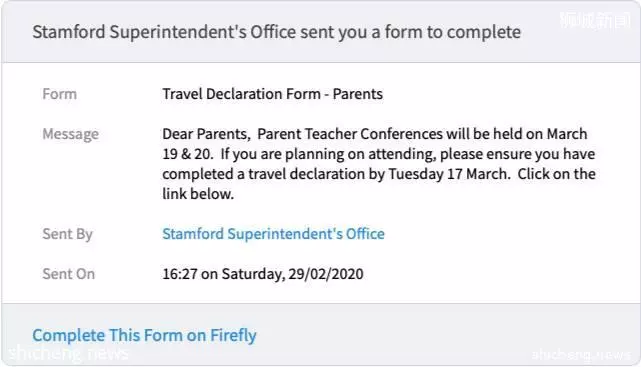Click the "link below." text ending the message
This screenshot has width=641, height=367.
click(x=198, y=194)
